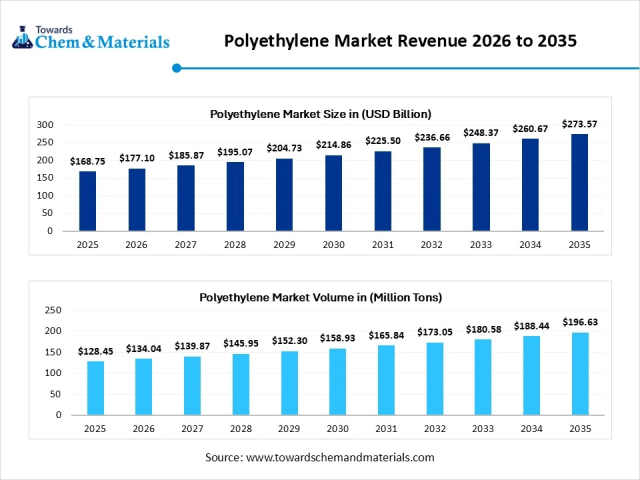Click the $168.75 data label
The width and height of the screenshot is (640, 480).
88,161
